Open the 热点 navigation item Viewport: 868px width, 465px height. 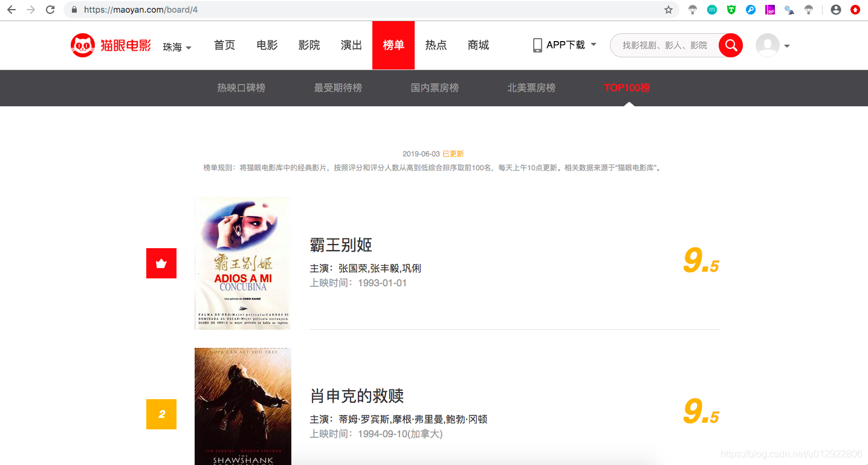[436, 45]
